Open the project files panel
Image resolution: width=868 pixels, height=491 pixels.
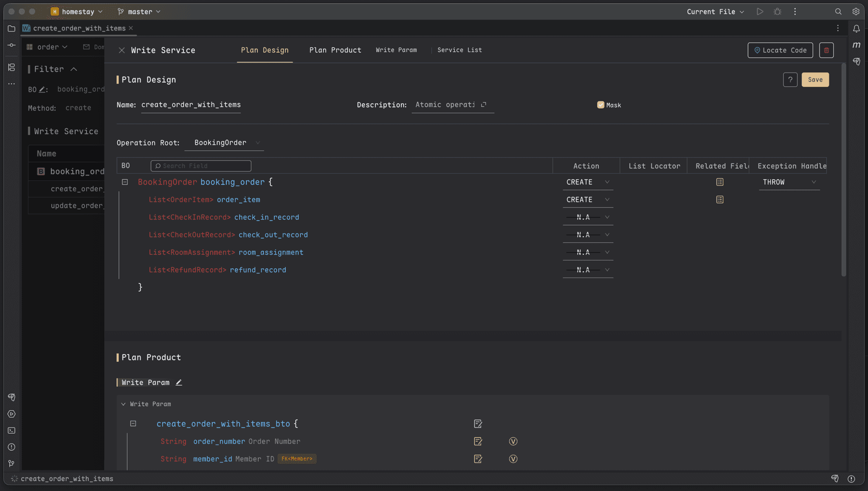(x=11, y=28)
